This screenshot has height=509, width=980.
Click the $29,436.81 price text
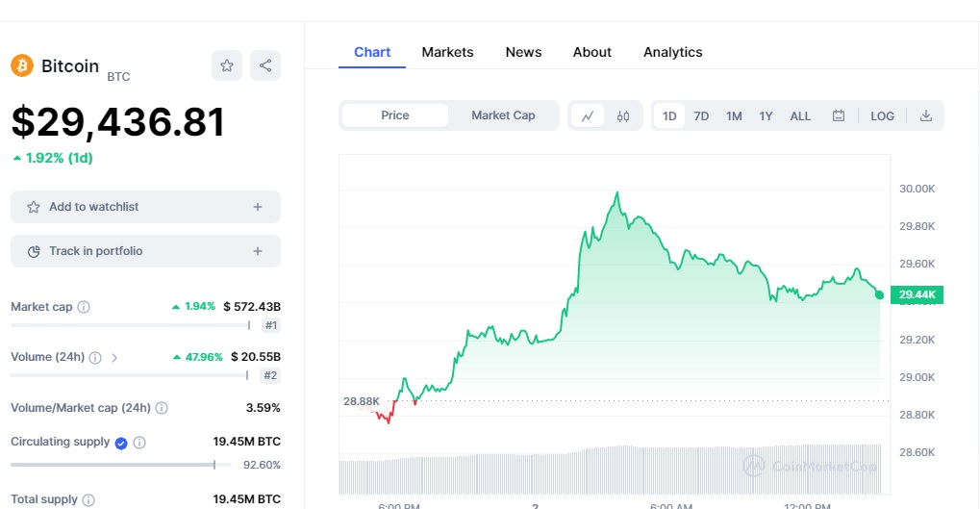(118, 122)
